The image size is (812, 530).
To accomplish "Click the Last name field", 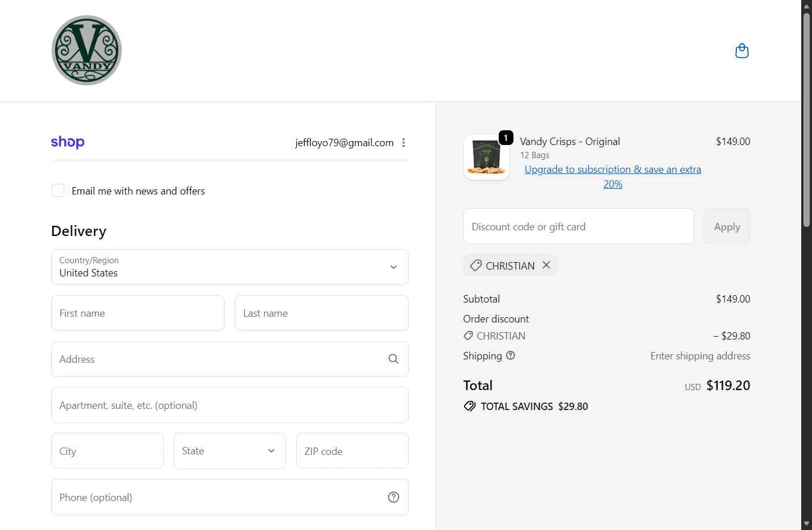I will pos(322,313).
